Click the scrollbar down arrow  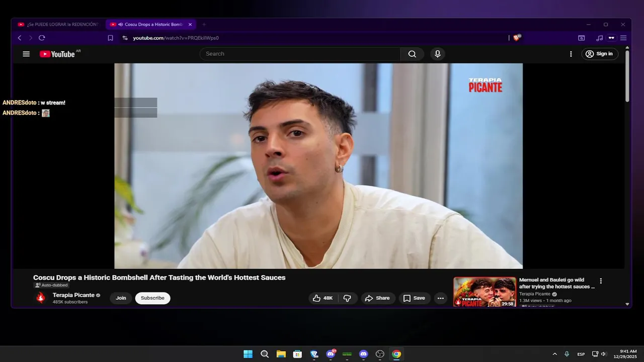pos(627,304)
